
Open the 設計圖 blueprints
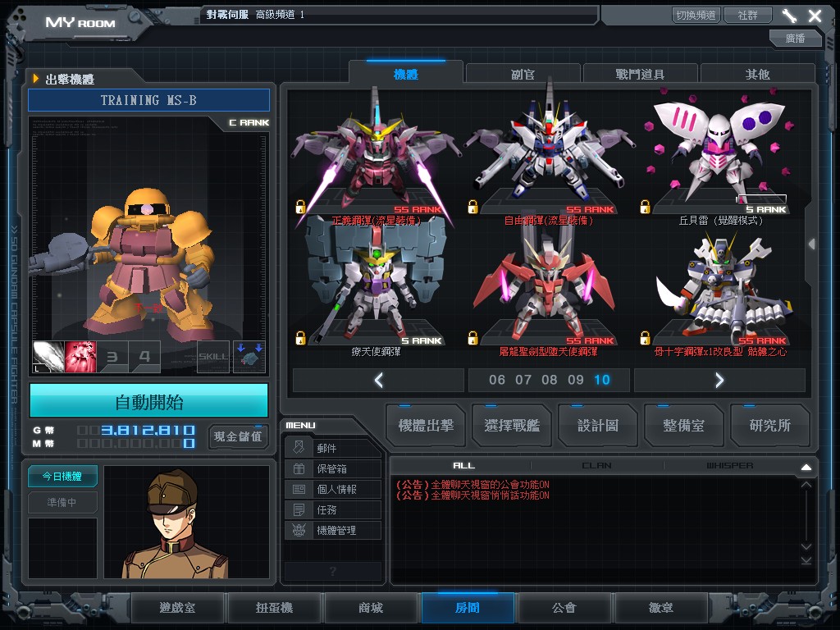coord(598,426)
